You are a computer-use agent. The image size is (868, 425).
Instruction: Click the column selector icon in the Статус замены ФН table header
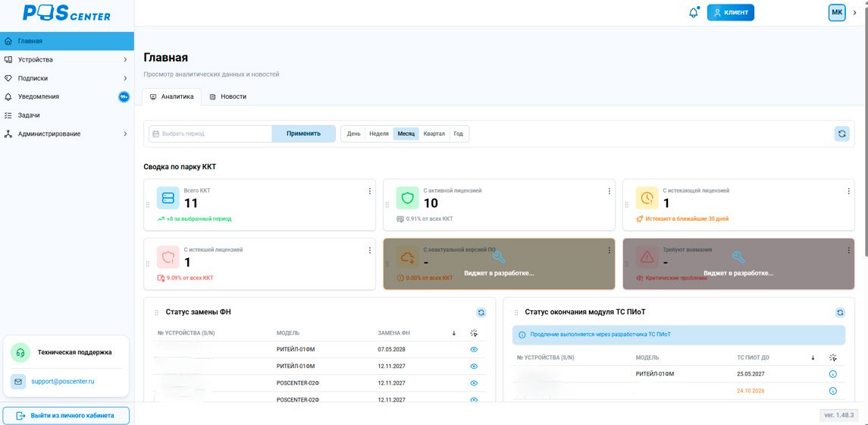[473, 333]
